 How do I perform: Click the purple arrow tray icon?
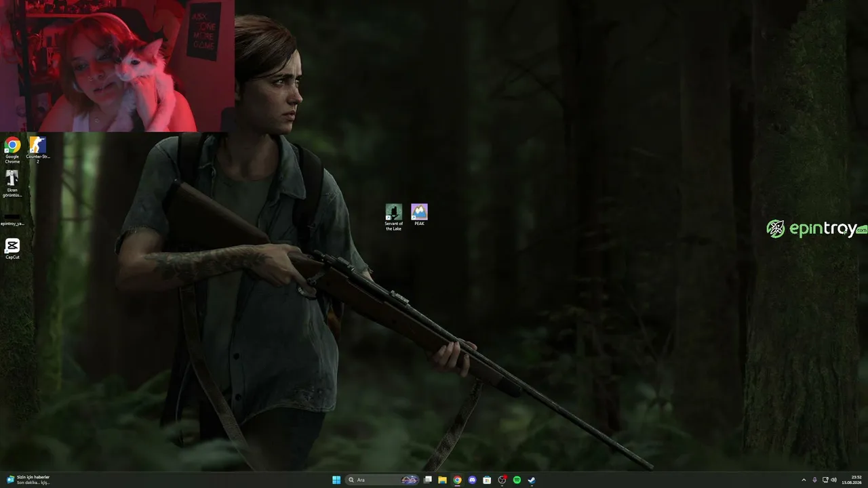[814, 480]
